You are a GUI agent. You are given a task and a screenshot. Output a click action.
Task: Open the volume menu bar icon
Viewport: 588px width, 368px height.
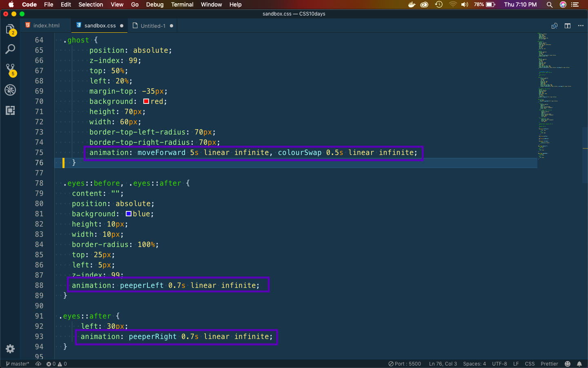pos(465,4)
